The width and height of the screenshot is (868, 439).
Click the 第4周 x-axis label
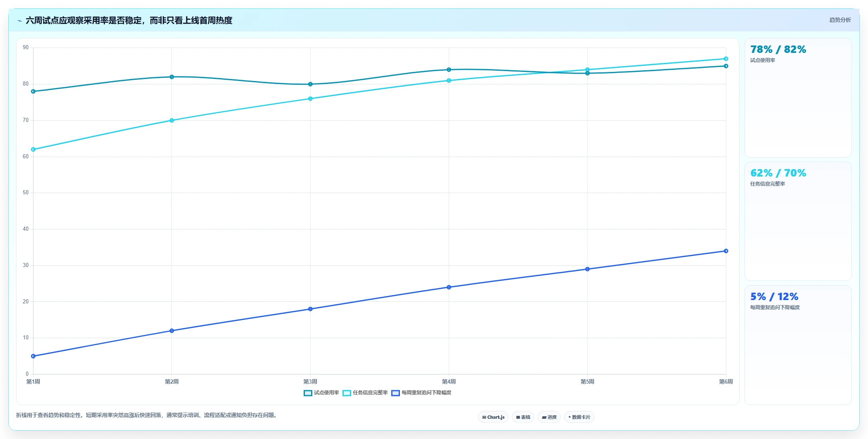449,382
